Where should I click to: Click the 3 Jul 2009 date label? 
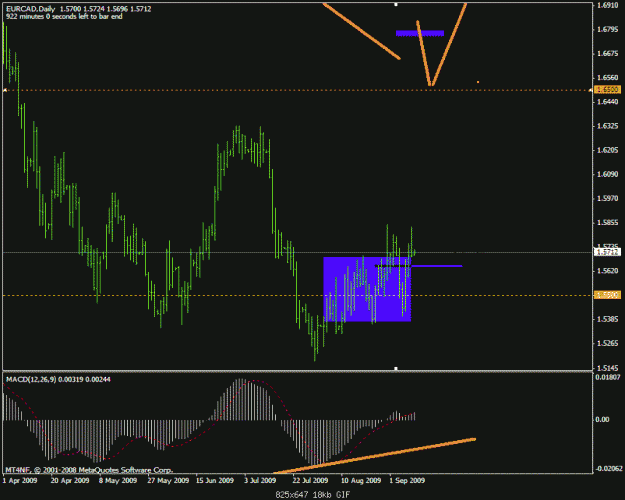click(x=260, y=480)
